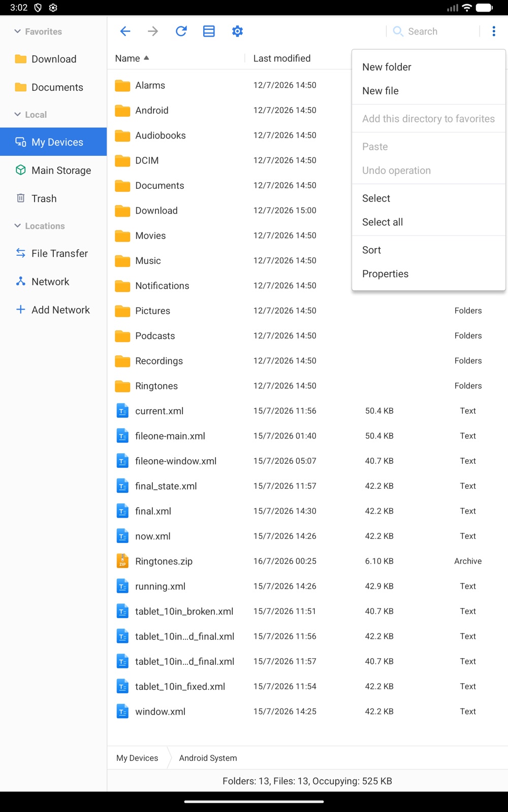Click Add Network in sidebar
Screen dimensions: 508x812
(x=53, y=310)
